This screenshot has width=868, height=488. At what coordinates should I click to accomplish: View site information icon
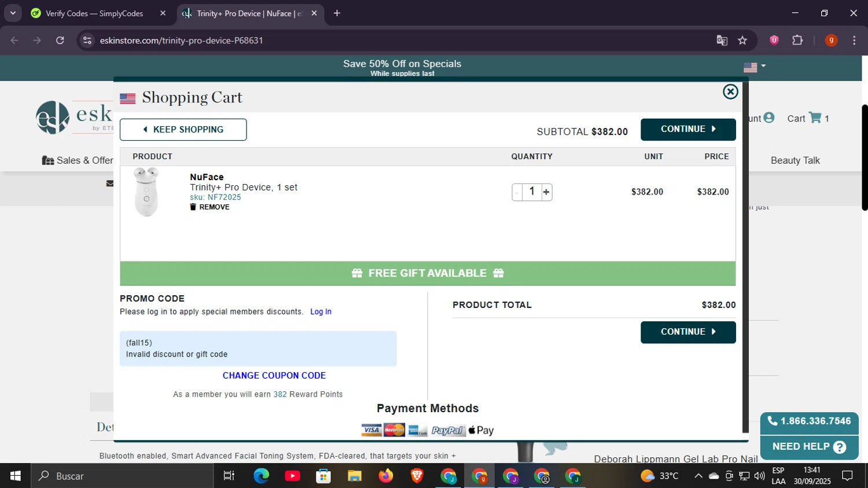[87, 41]
